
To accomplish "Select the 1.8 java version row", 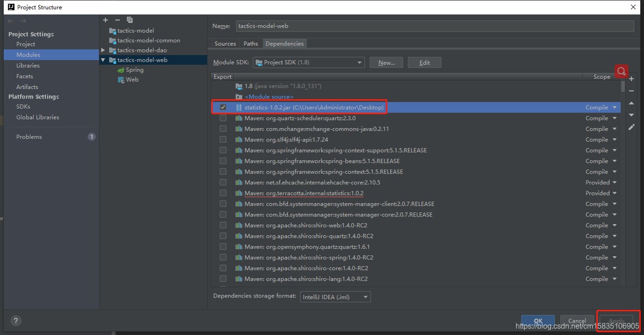I will tap(416, 86).
